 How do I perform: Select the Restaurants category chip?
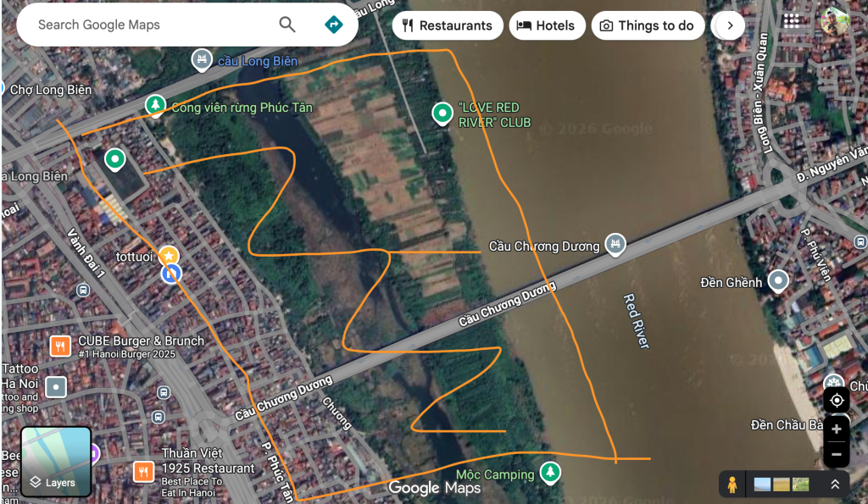click(448, 25)
